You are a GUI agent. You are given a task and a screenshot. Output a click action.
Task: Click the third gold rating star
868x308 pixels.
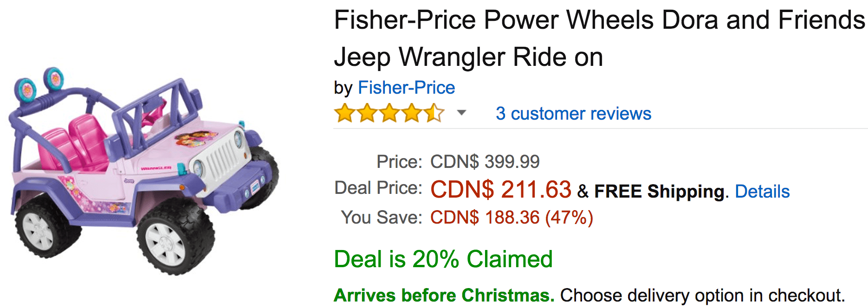pyautogui.click(x=389, y=113)
